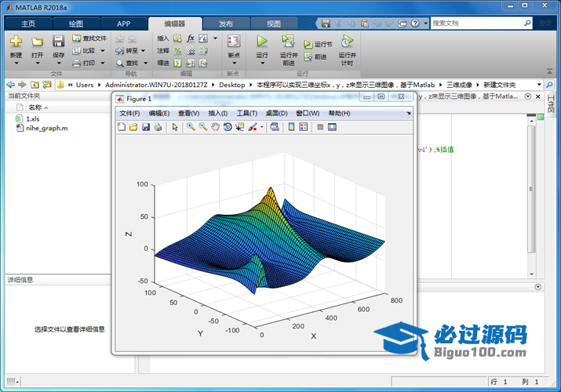Viewport: 561px width, 392px height.
Task: Open 帮助(H) menu in Figure 1
Action: click(x=339, y=113)
